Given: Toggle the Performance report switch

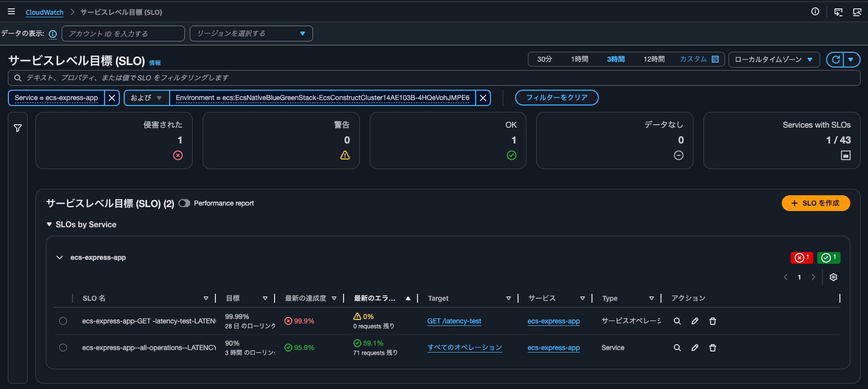Looking at the screenshot, I should coord(184,203).
